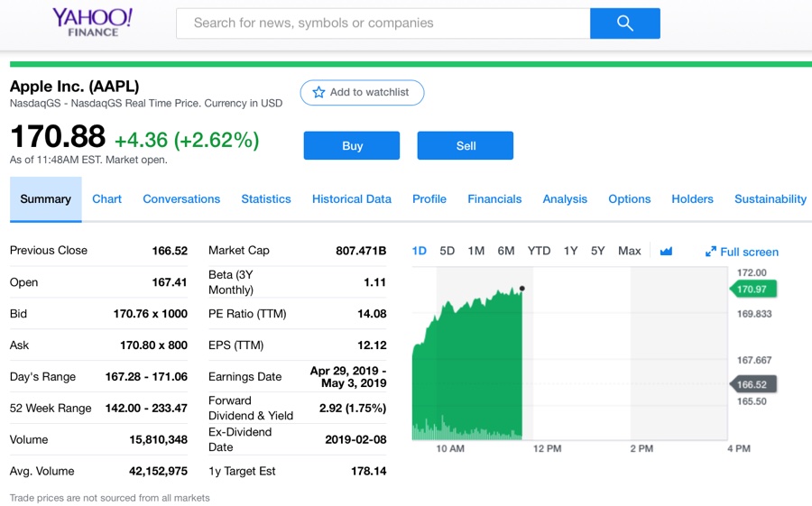Screen dimensions: 812x506
Task: Show the Max chart time range
Action: 630,251
